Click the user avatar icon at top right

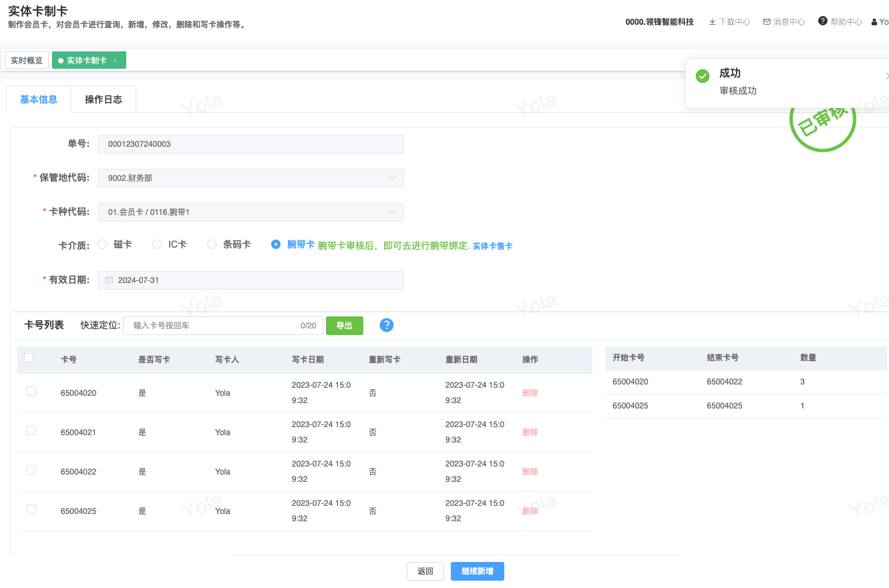[874, 22]
